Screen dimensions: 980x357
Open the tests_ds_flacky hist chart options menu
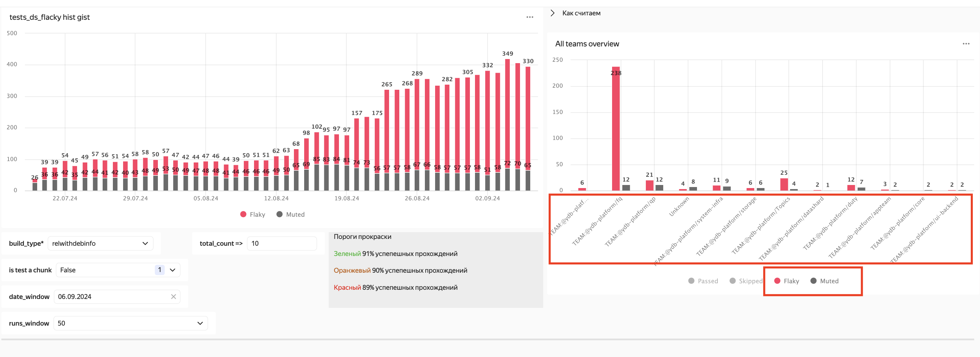pos(530,17)
